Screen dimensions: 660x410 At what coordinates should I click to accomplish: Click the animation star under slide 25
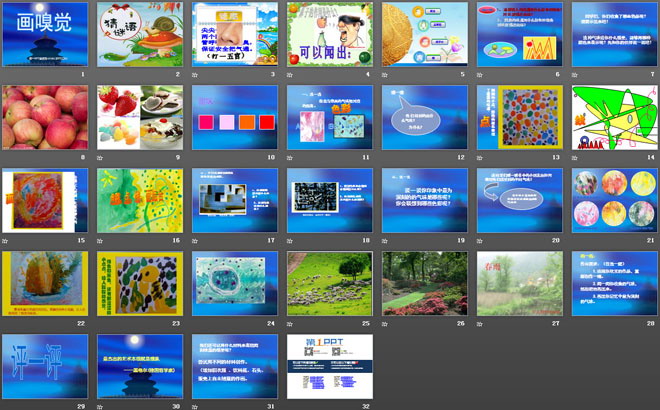[290, 324]
